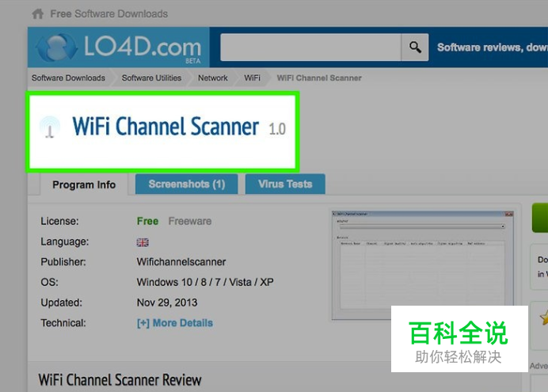548x392 pixels.
Task: Open the Software Downloads breadcrumb
Action: coord(68,78)
